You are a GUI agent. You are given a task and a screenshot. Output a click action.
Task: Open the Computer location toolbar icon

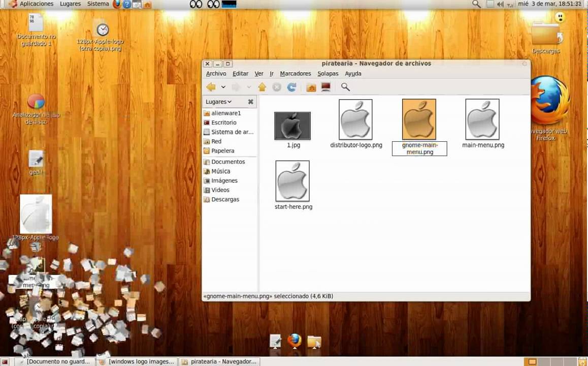(326, 87)
